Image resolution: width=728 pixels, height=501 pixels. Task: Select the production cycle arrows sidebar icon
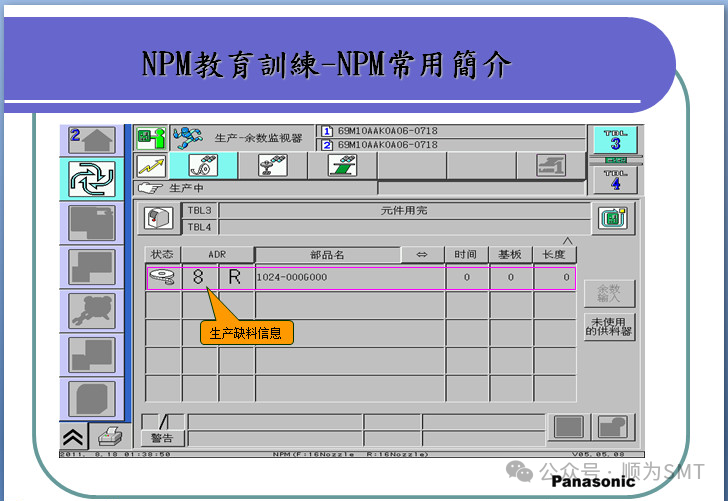[x=92, y=176]
